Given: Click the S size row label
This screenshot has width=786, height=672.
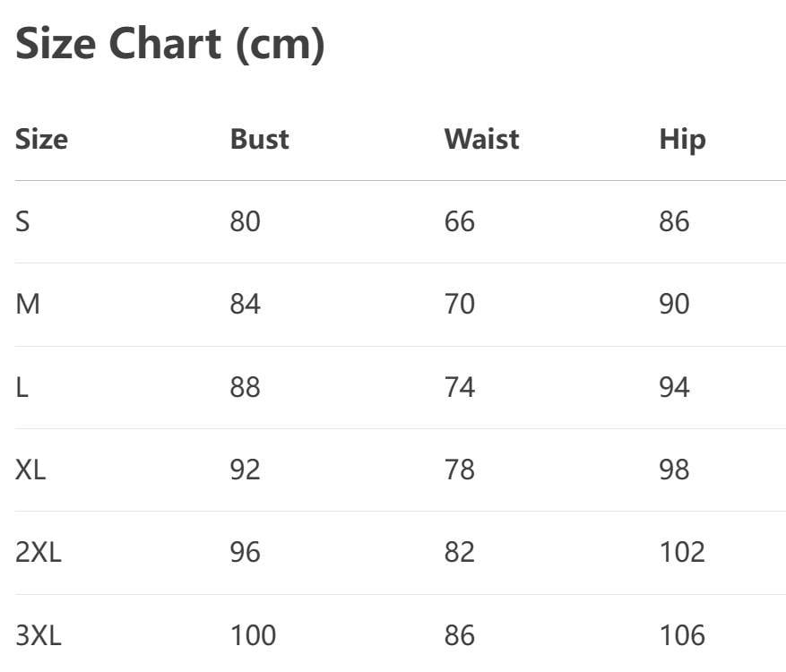Looking at the screenshot, I should click(22, 221).
